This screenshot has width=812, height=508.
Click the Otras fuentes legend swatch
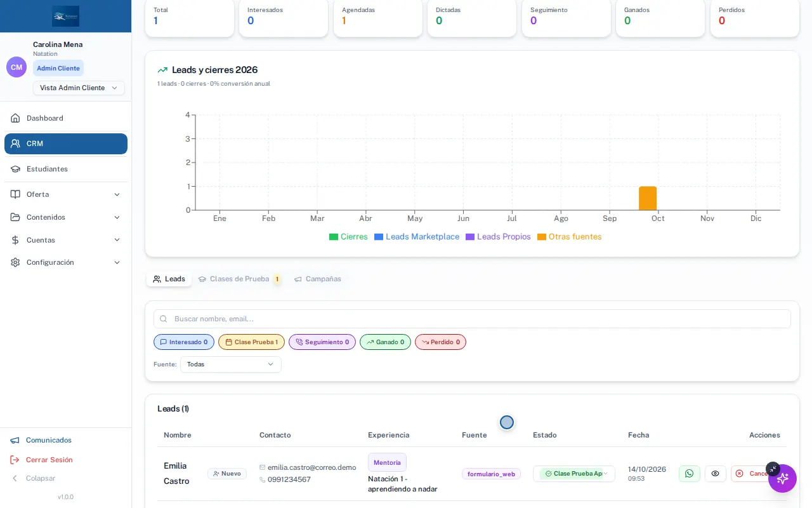coord(542,237)
